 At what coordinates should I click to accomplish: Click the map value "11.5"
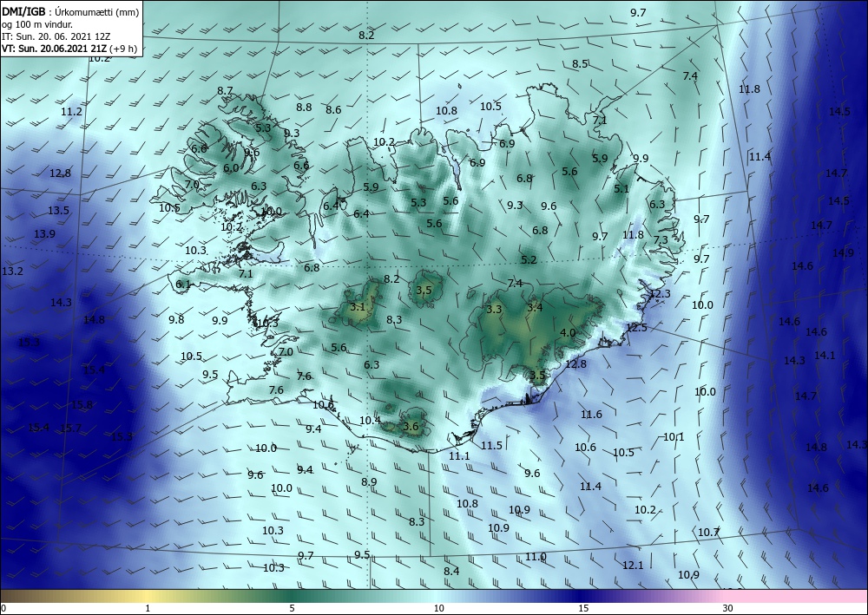click(491, 445)
